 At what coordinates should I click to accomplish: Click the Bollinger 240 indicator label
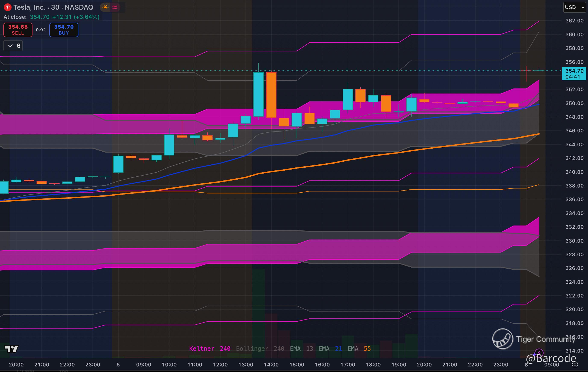coord(260,349)
